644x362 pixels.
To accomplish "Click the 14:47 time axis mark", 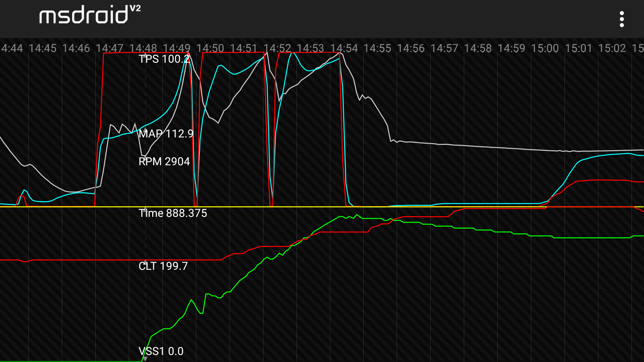I will pos(110,48).
